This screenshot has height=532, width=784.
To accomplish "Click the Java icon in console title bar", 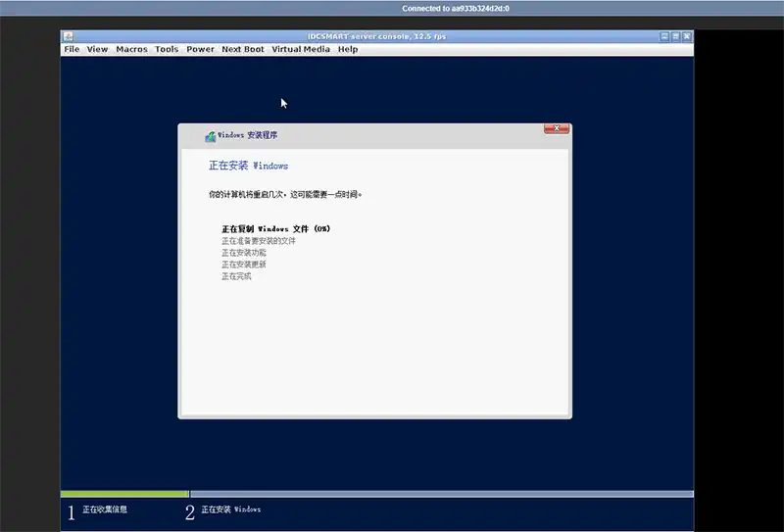I will [69, 36].
